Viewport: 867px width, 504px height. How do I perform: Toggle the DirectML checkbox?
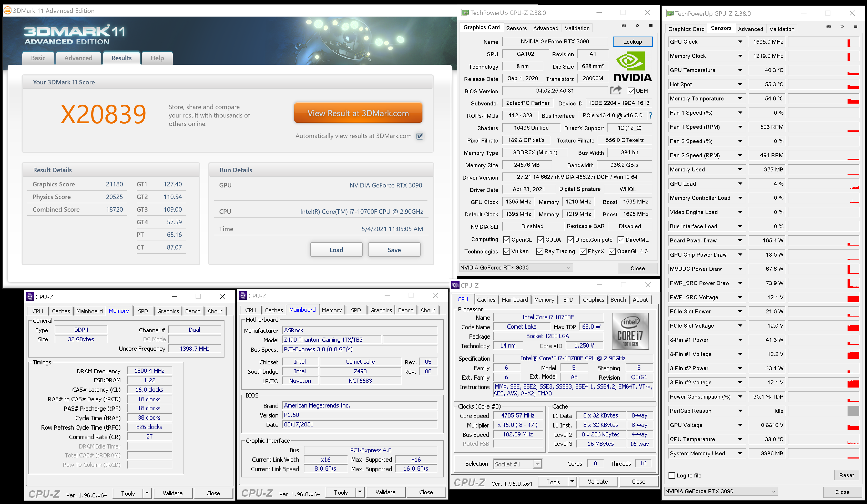621,240
